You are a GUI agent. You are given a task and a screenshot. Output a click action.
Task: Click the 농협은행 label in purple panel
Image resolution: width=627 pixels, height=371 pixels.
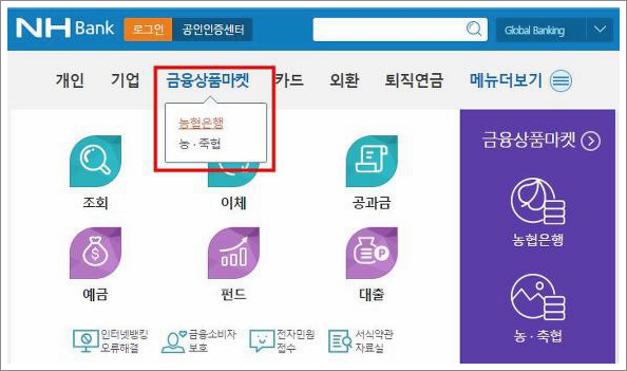point(538,240)
